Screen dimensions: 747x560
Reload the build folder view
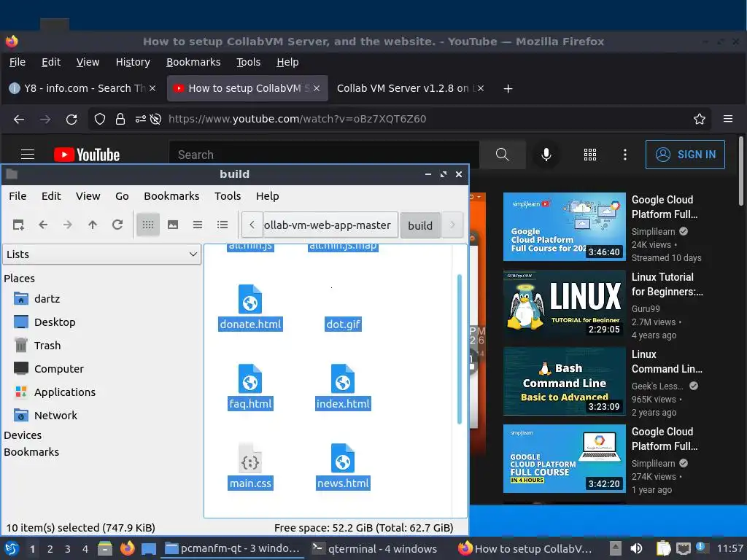(x=117, y=225)
